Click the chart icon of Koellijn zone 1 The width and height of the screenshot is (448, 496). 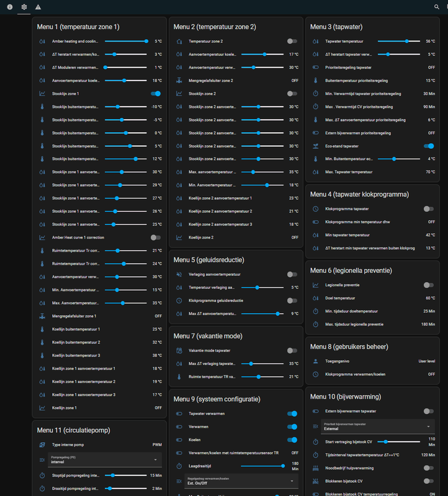(42, 408)
